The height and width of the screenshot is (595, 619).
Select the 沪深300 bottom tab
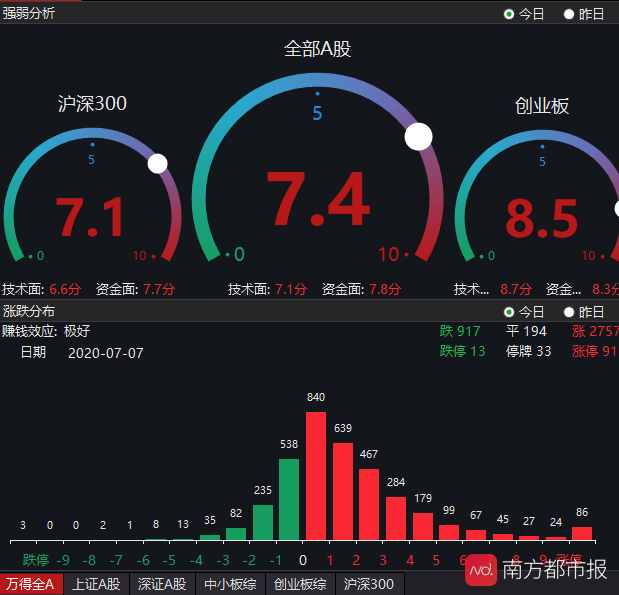pos(369,584)
